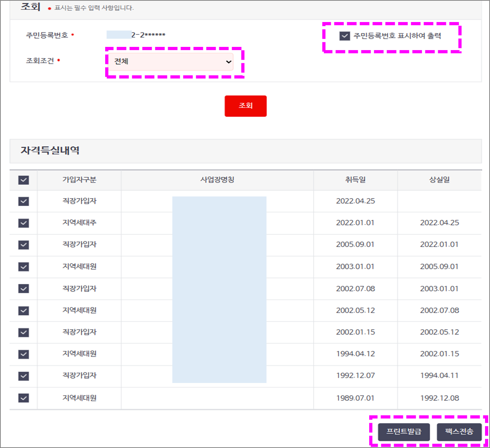Select the 사업장명칭 column header
Viewport: 490px width, 448px height.
pyautogui.click(x=217, y=180)
